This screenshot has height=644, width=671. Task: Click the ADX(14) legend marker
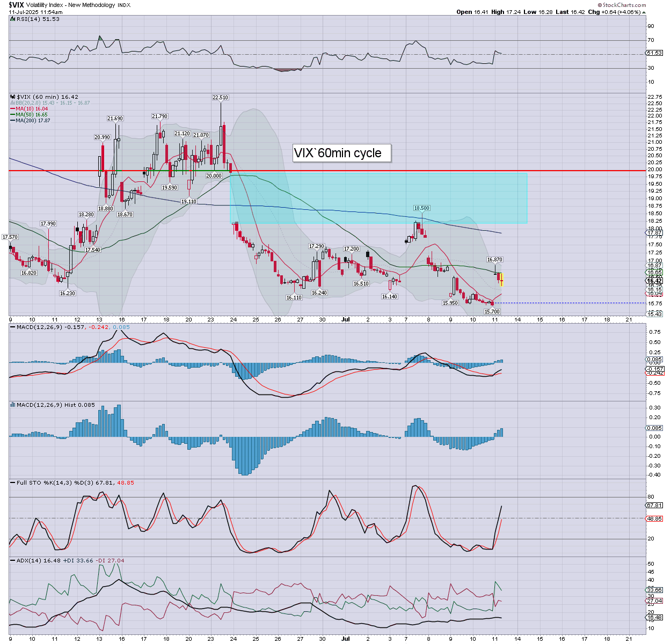(12, 560)
